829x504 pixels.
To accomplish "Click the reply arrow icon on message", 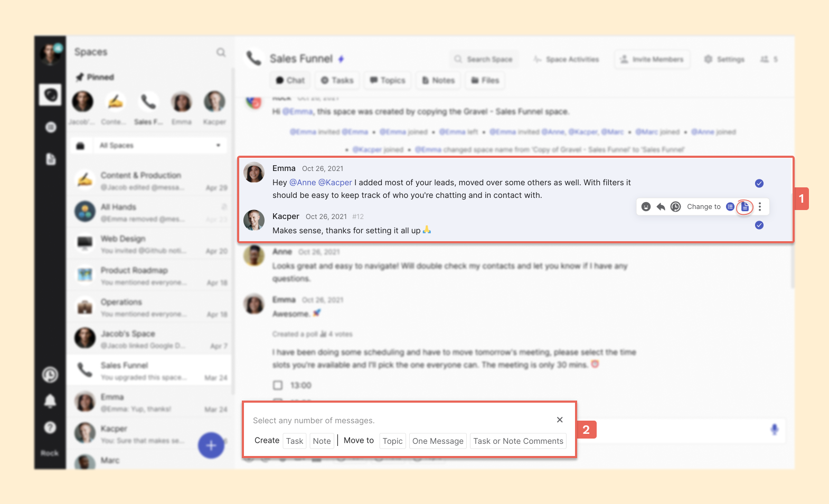I will tap(661, 207).
